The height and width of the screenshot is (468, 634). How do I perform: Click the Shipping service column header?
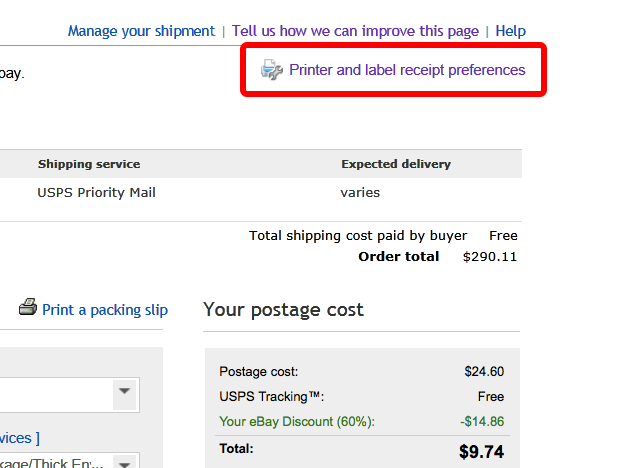pyautogui.click(x=89, y=164)
